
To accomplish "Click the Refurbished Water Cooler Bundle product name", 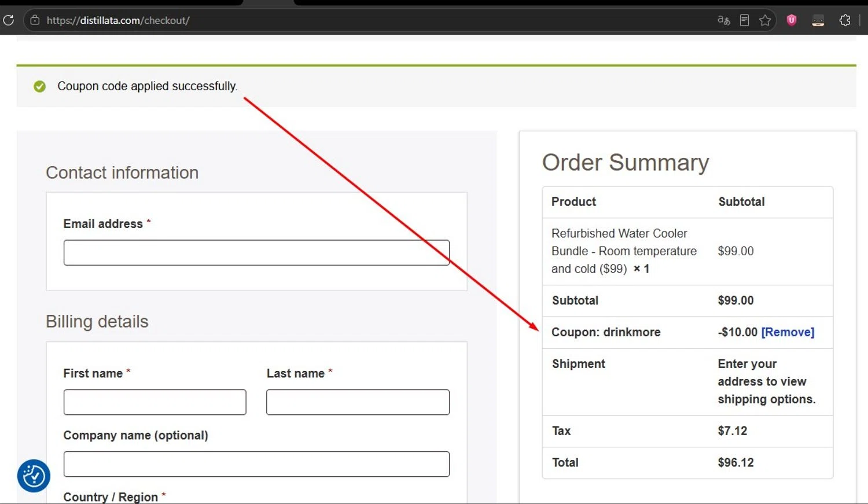I will pos(624,251).
